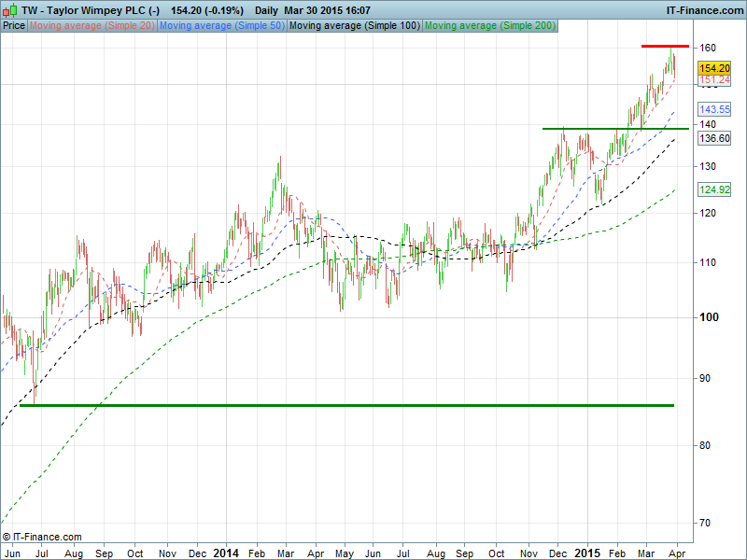Select the red resistance line near 160
747x560 pixels.
pos(664,46)
